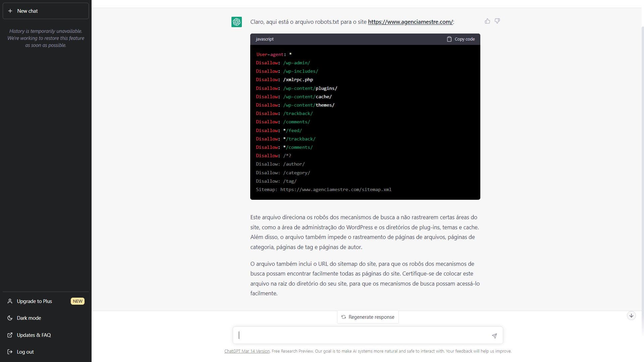644x362 pixels.
Task: Select Log out in the sidebar
Action: coord(25,352)
